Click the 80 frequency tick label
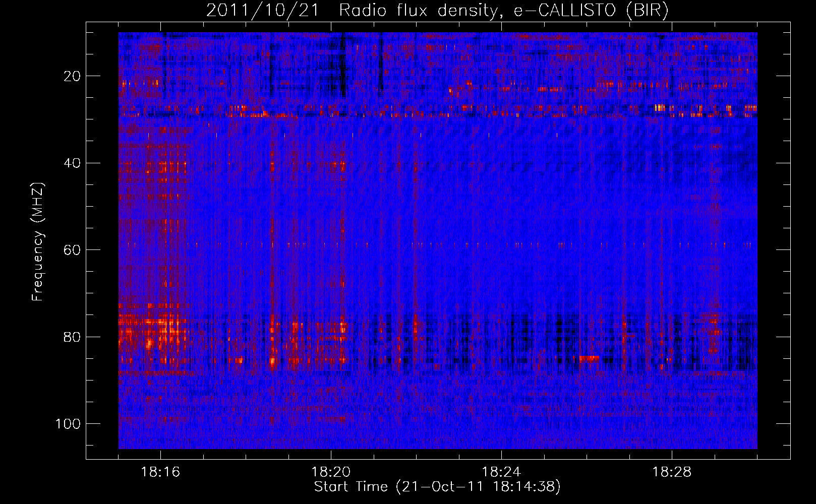The image size is (816, 504). click(x=73, y=337)
